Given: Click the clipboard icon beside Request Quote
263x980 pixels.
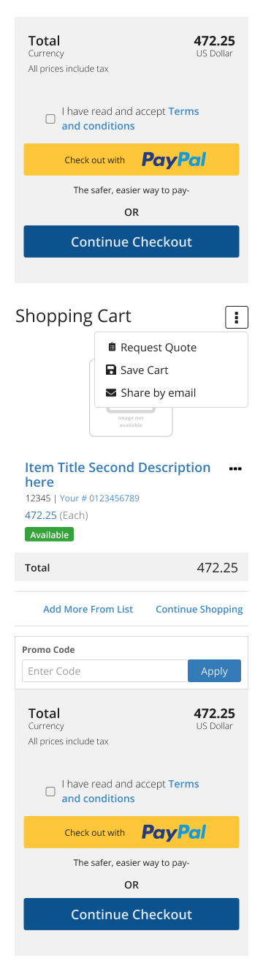Looking at the screenshot, I should click(x=112, y=347).
